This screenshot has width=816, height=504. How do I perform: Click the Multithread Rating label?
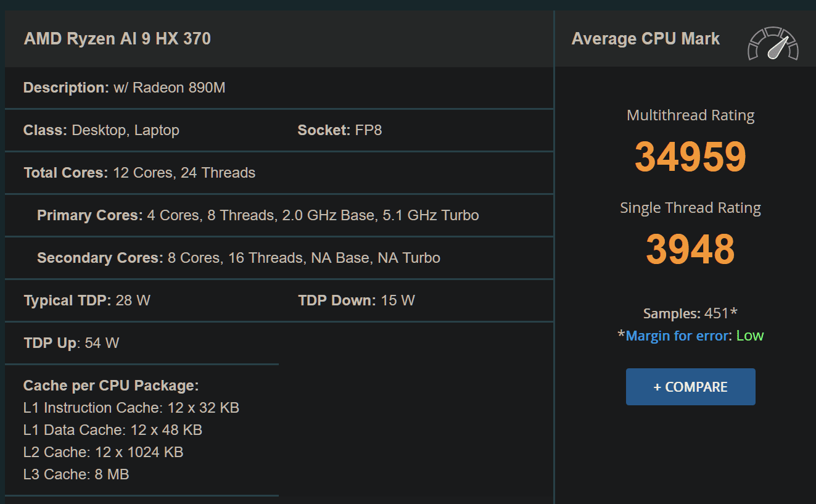690,115
